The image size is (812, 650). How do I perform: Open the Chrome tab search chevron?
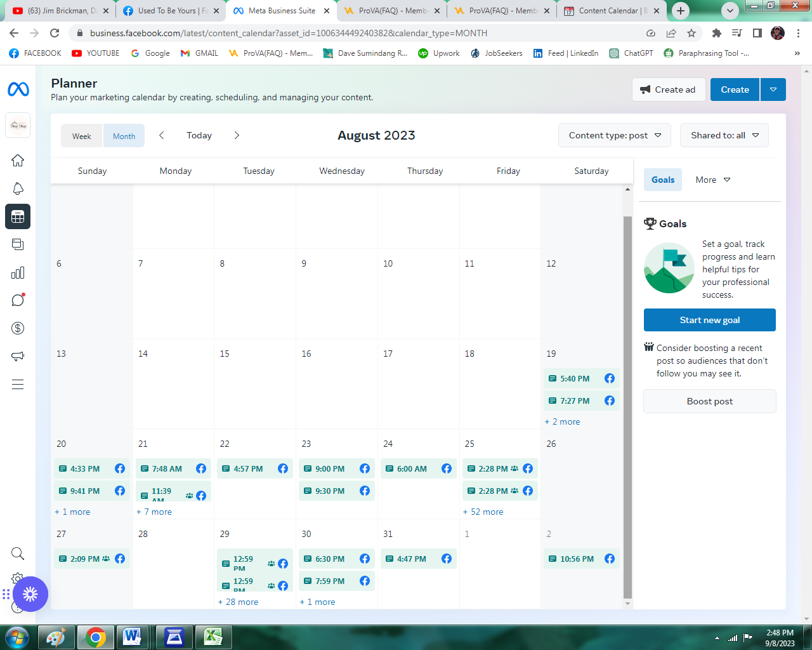730,11
